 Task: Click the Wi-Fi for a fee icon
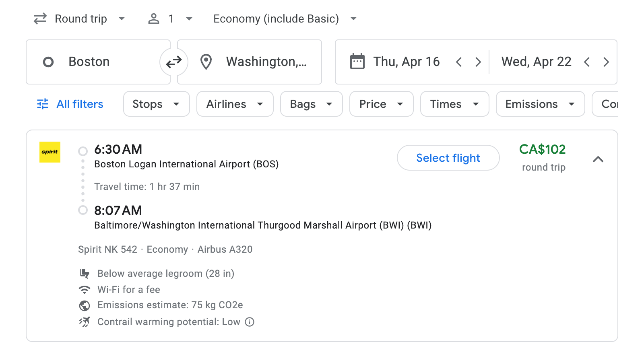point(85,289)
